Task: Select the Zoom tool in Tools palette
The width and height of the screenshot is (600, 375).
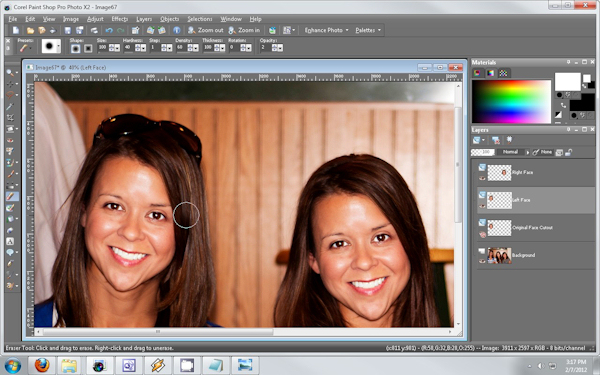Action: [10, 73]
